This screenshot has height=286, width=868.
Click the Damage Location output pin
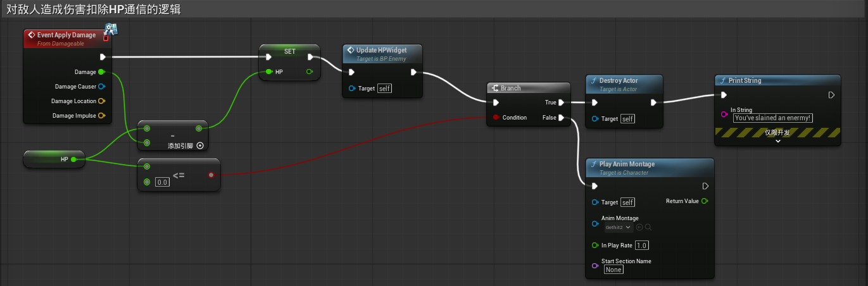101,101
